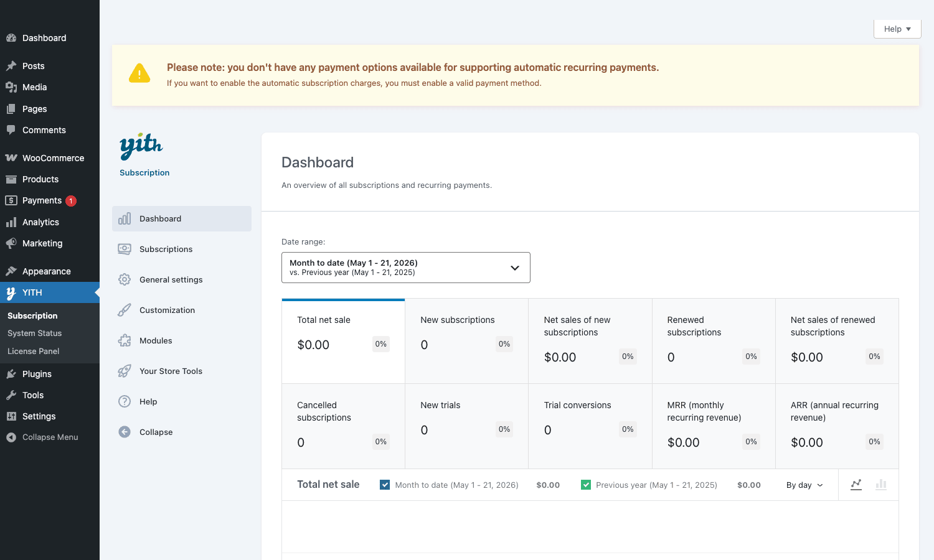Click the Payments dollar icon
Image resolution: width=934 pixels, height=560 pixels.
(11, 200)
